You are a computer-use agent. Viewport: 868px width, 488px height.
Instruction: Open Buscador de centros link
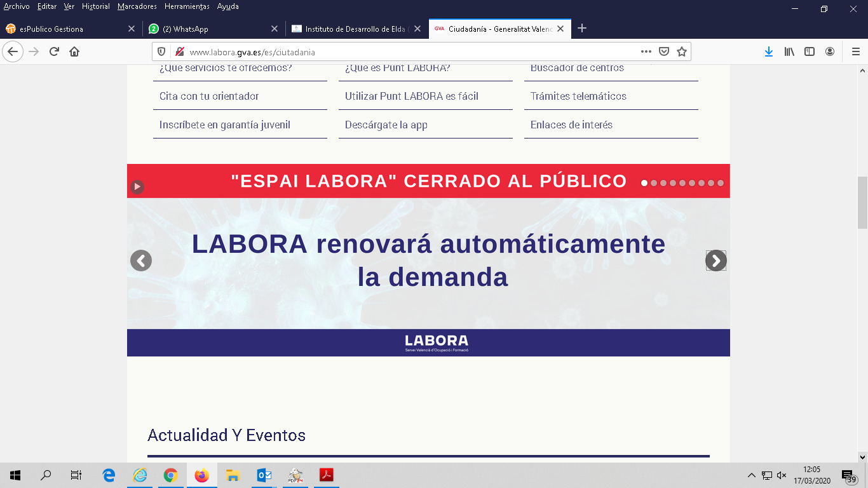tap(577, 68)
